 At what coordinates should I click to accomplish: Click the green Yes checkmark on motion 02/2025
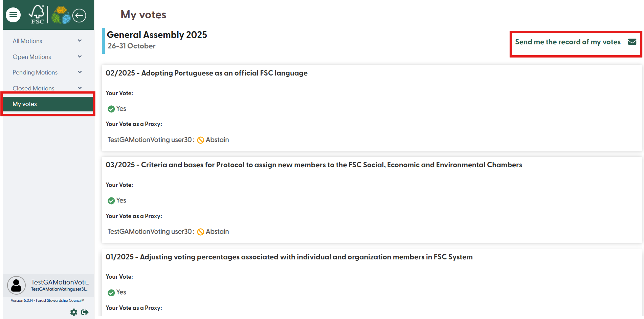coord(111,109)
